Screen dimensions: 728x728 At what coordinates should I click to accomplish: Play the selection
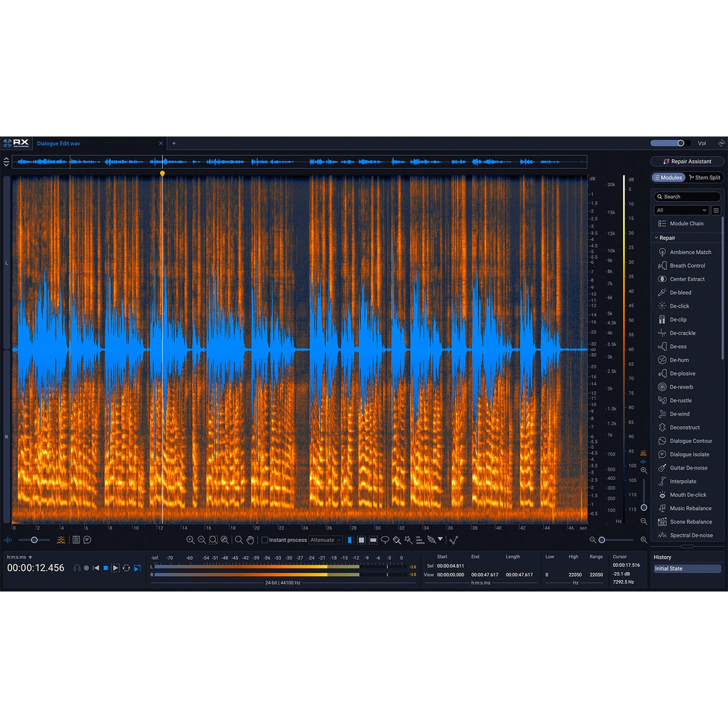[x=115, y=568]
